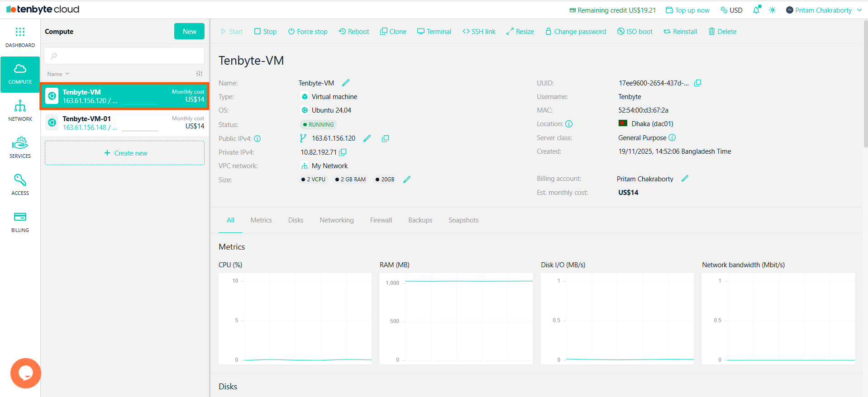Copy the public IPv4 address
Screen dimensions: 868x397
(385, 138)
